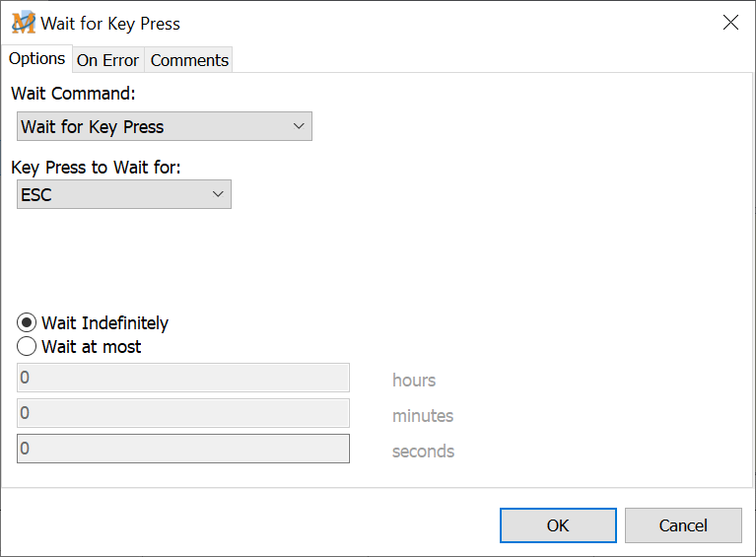Image resolution: width=756 pixels, height=557 pixels.
Task: Choose the Wait at most option
Action: [x=28, y=347]
